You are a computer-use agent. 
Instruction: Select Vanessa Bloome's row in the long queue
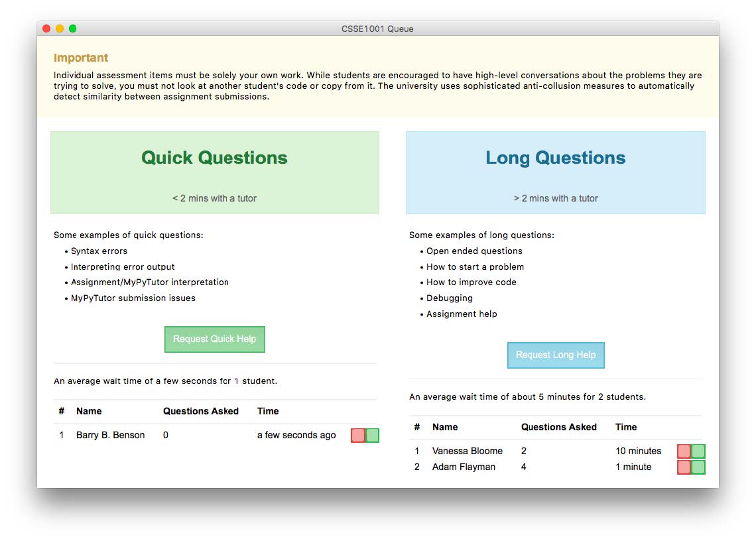(468, 451)
